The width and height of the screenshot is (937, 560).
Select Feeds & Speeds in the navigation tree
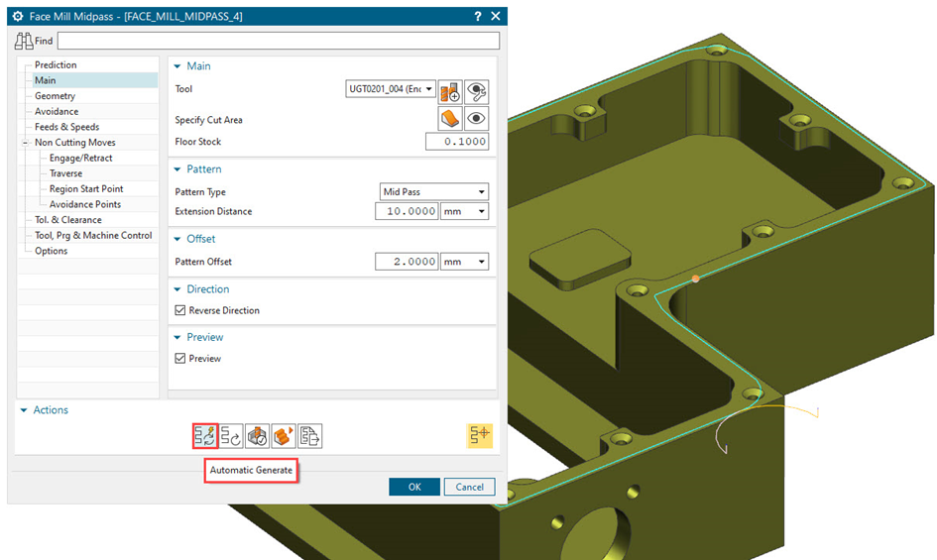point(66,127)
